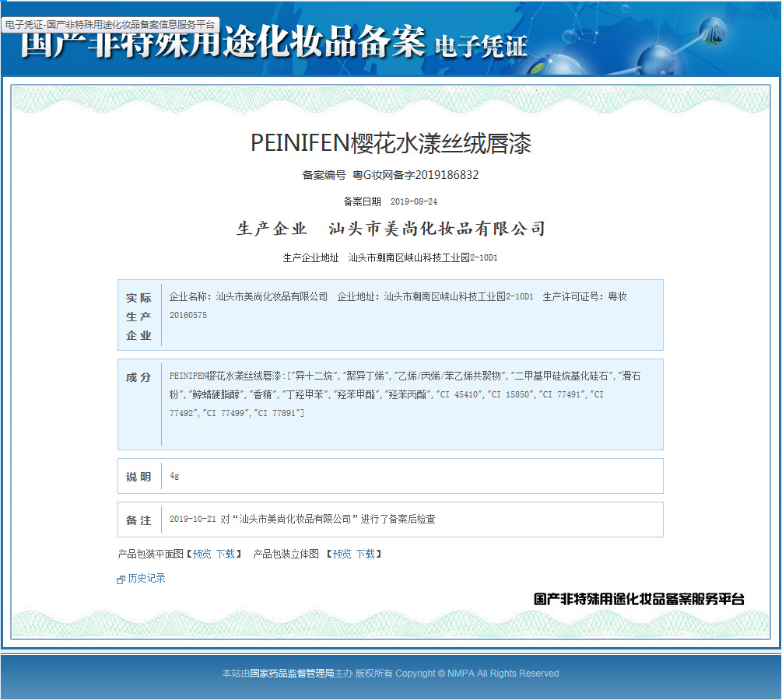Preview the product packaging 3D image
782x700 pixels.
point(342,554)
